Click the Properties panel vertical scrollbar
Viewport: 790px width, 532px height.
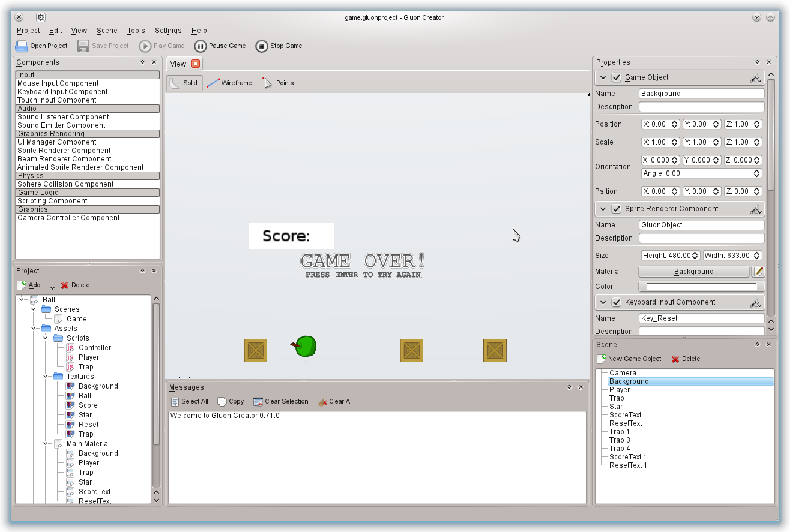coord(771,135)
